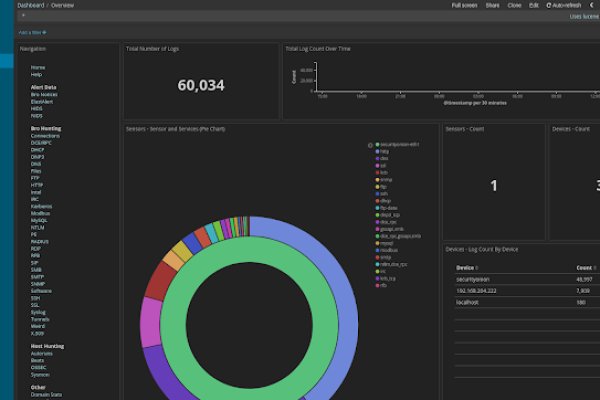Open Connections under Bro Hunting

coord(45,135)
